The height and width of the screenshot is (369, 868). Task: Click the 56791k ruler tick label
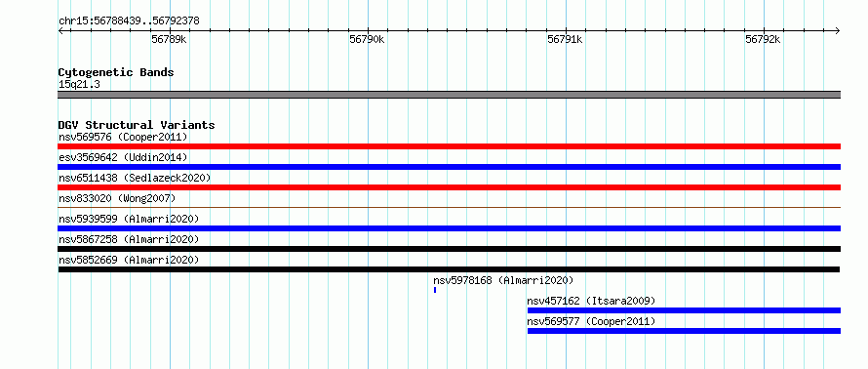[566, 39]
